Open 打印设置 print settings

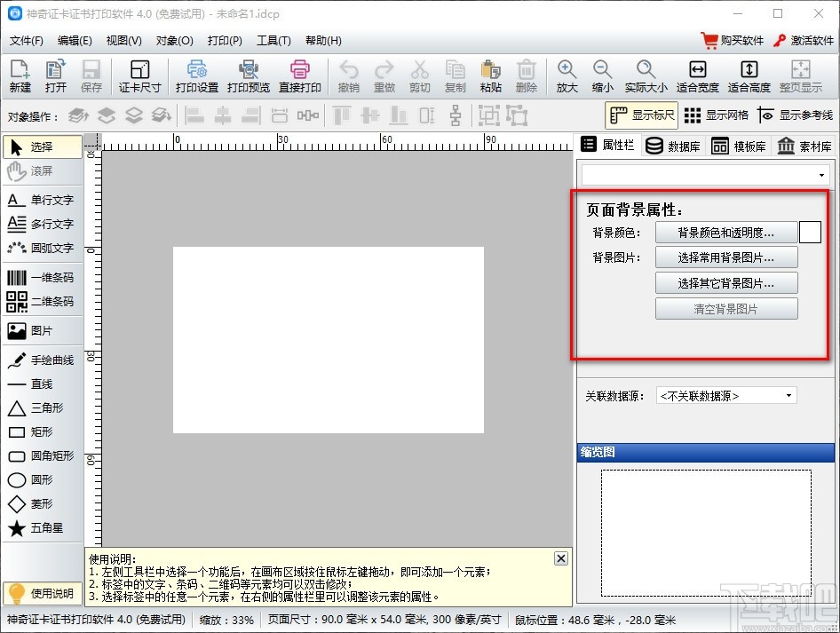point(196,76)
